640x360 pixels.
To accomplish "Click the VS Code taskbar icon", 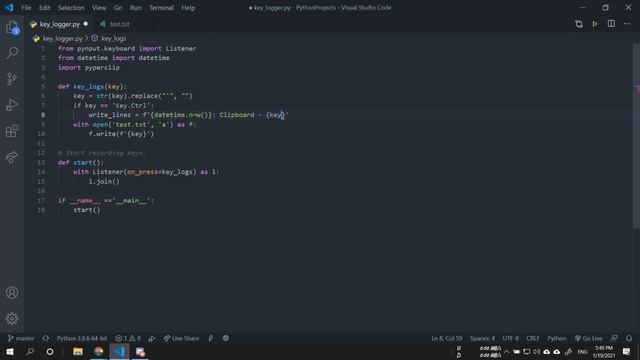I will pyautogui.click(x=119, y=351).
